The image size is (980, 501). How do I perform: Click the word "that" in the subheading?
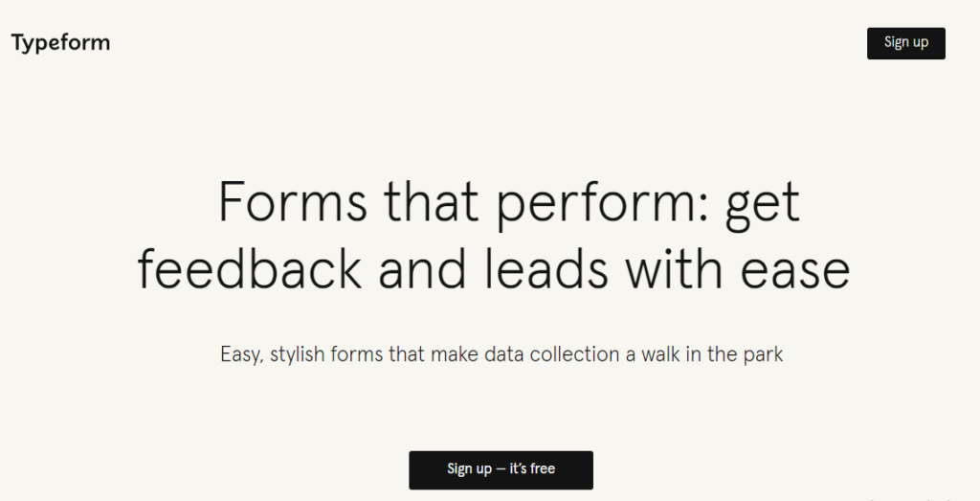pos(406,354)
